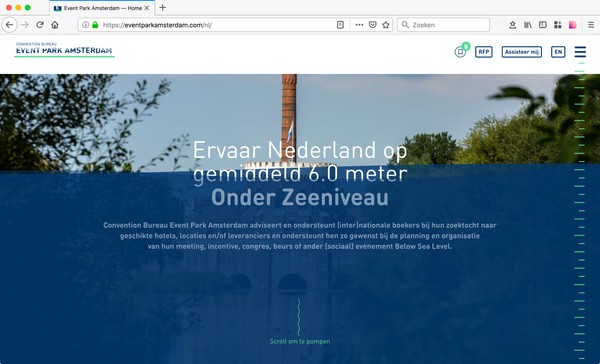This screenshot has width=600, height=364.
Task: Reload the current page
Action: tap(40, 25)
